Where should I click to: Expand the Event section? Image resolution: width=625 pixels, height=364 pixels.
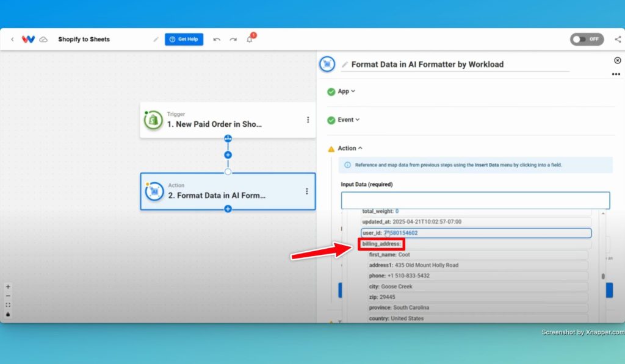(x=349, y=120)
